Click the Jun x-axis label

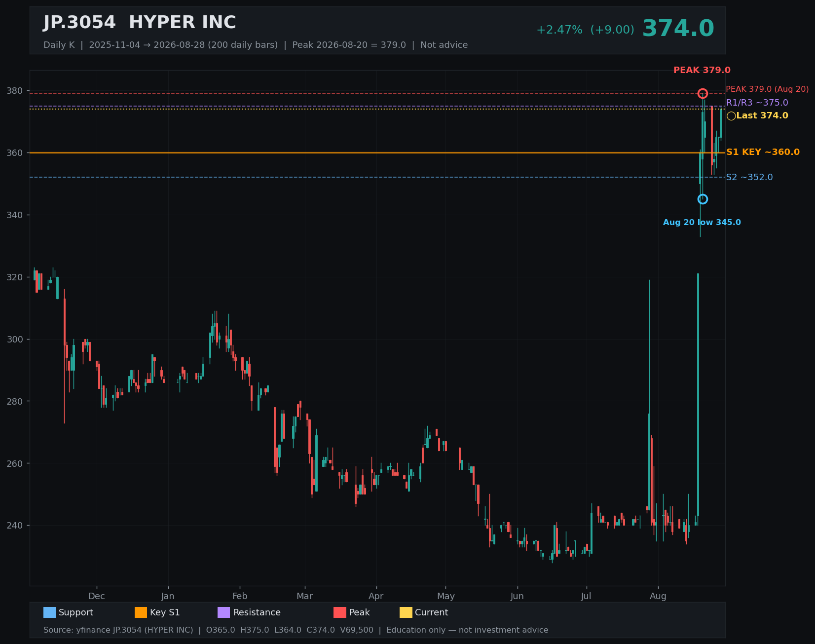[517, 596]
